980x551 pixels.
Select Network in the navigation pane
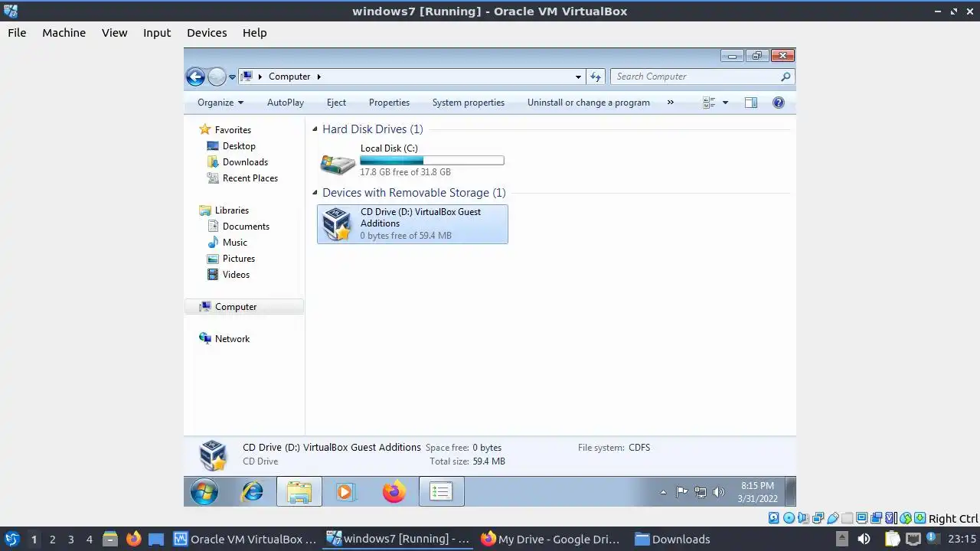[x=232, y=339]
